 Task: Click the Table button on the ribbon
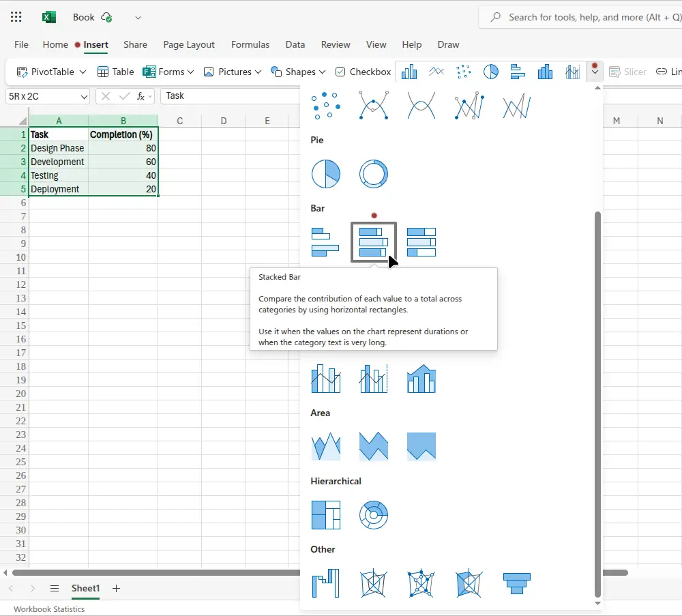(116, 71)
